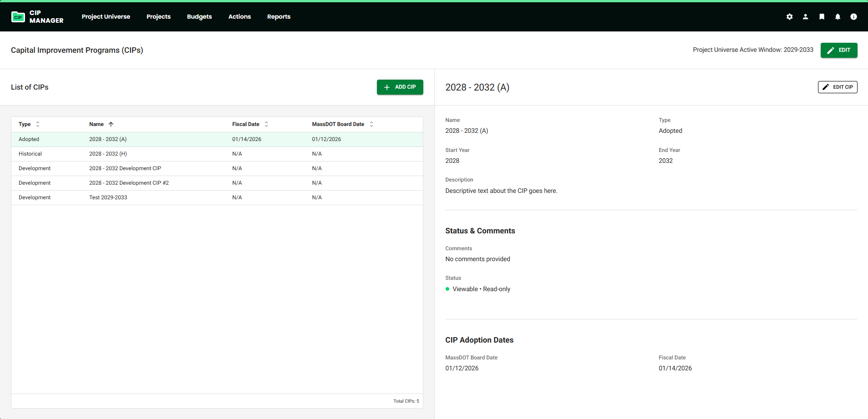
Task: Click the plus icon inside ADD CIP
Action: click(x=387, y=87)
